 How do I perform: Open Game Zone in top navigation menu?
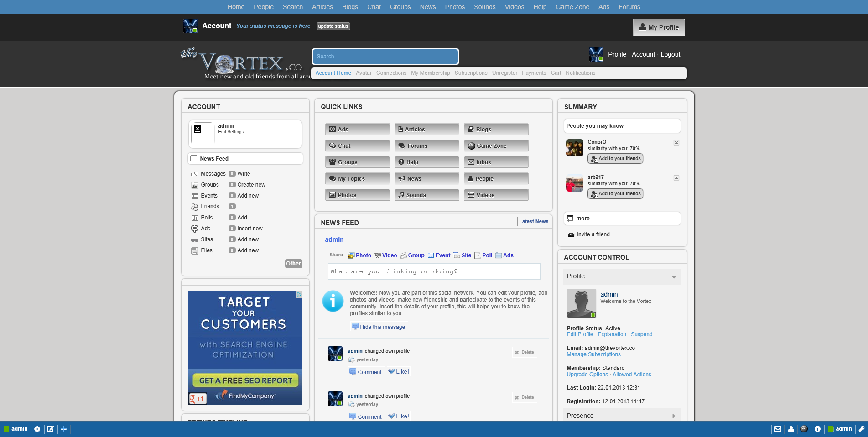pyautogui.click(x=572, y=7)
